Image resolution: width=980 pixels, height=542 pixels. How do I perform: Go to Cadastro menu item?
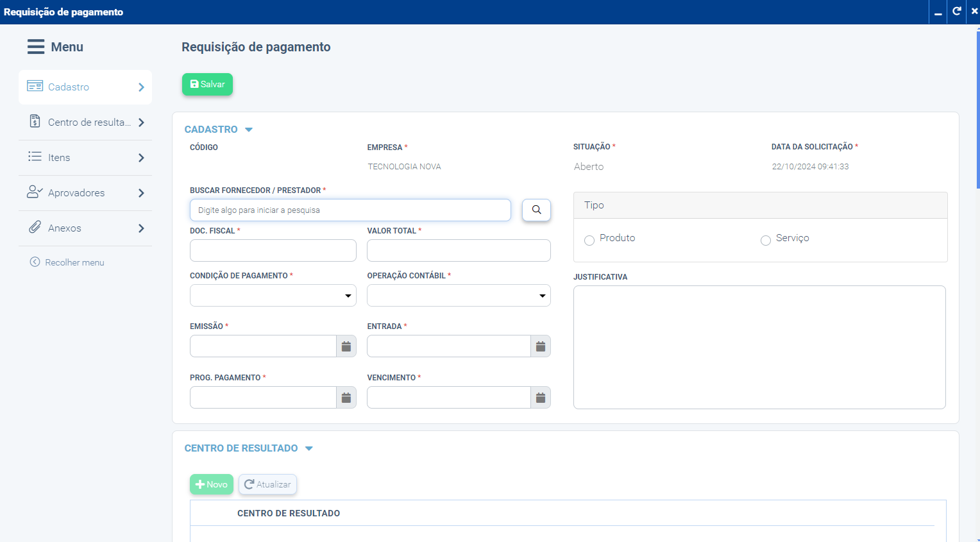[x=85, y=87]
